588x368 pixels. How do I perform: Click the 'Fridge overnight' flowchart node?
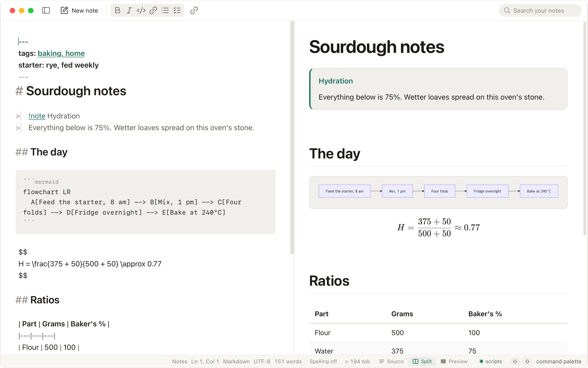pos(487,191)
